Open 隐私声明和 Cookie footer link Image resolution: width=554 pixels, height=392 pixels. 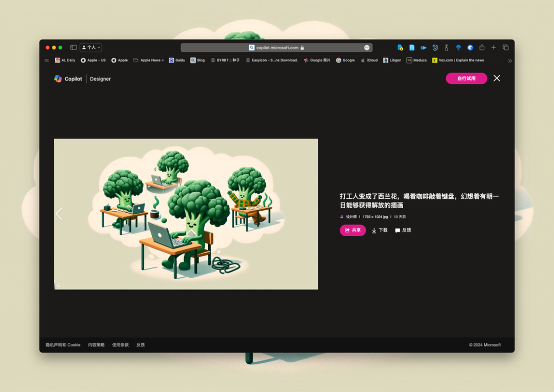(63, 345)
